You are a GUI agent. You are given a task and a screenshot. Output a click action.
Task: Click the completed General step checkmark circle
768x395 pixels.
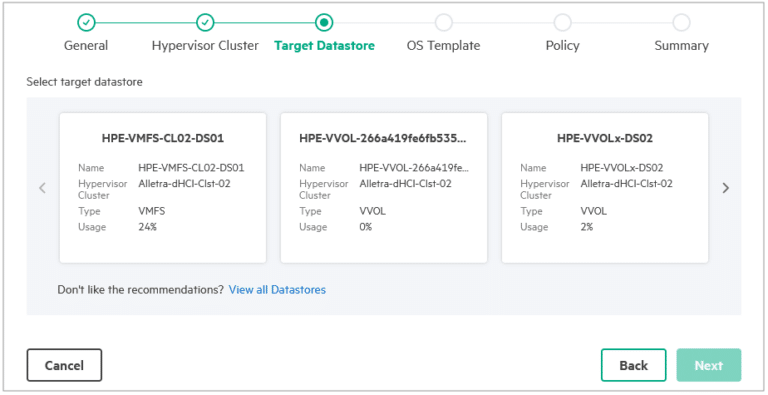(86, 22)
